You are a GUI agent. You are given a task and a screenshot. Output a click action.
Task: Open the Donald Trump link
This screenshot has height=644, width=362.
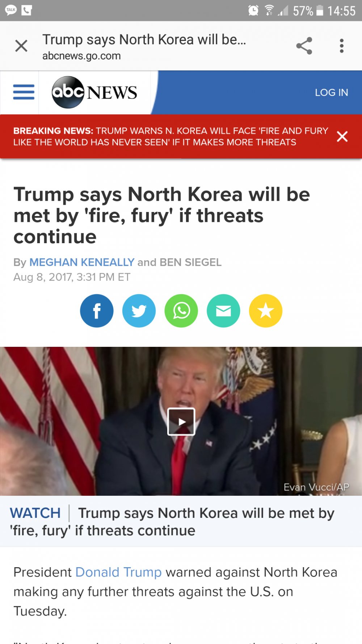click(118, 572)
